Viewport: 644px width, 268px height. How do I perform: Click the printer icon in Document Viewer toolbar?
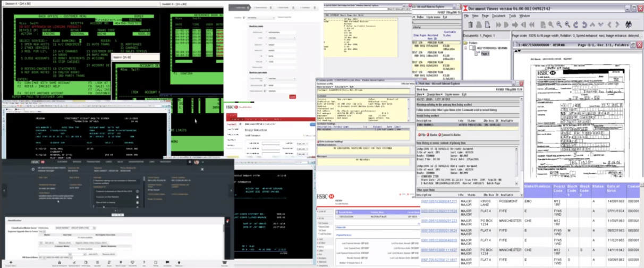click(x=478, y=24)
